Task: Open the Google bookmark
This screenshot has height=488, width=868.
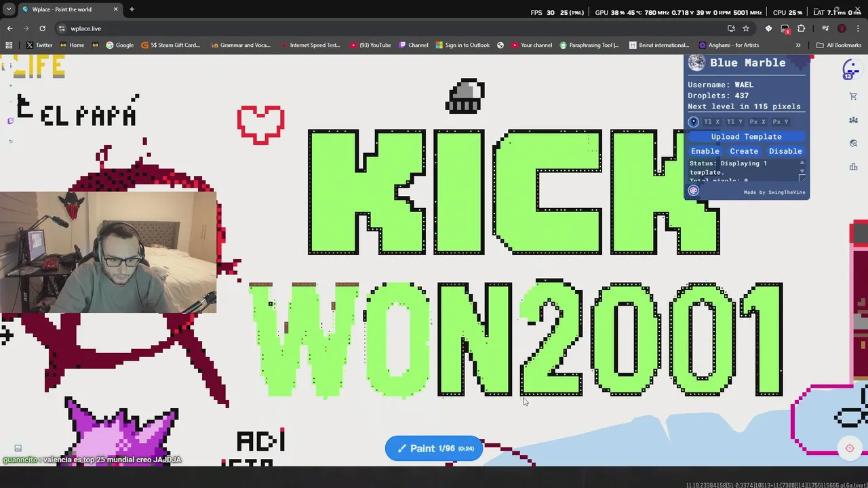Action: [x=119, y=45]
